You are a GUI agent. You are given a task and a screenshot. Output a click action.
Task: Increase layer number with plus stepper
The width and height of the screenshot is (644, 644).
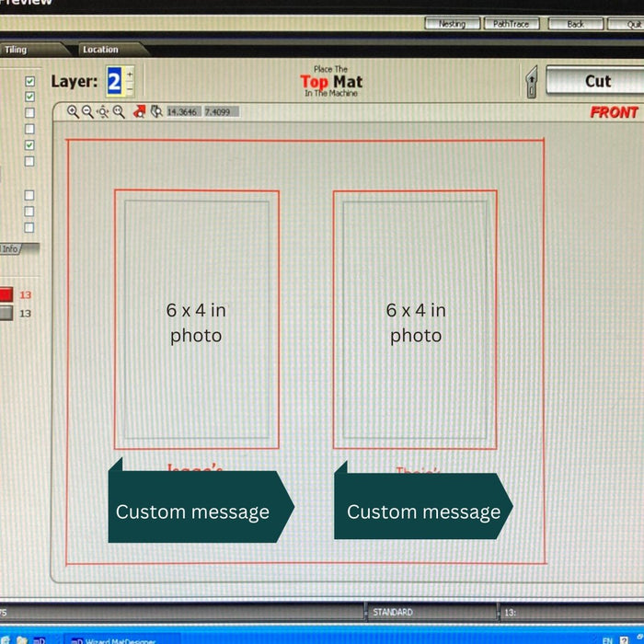130,74
